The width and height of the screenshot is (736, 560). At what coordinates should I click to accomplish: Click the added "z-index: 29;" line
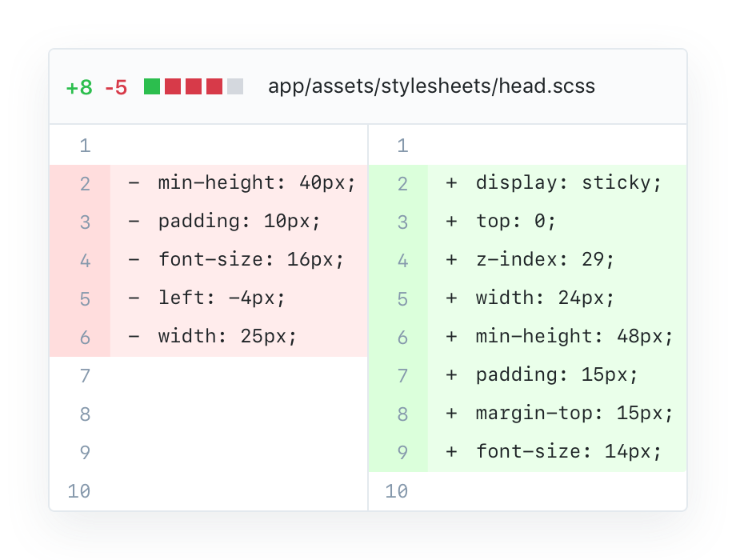tap(545, 259)
